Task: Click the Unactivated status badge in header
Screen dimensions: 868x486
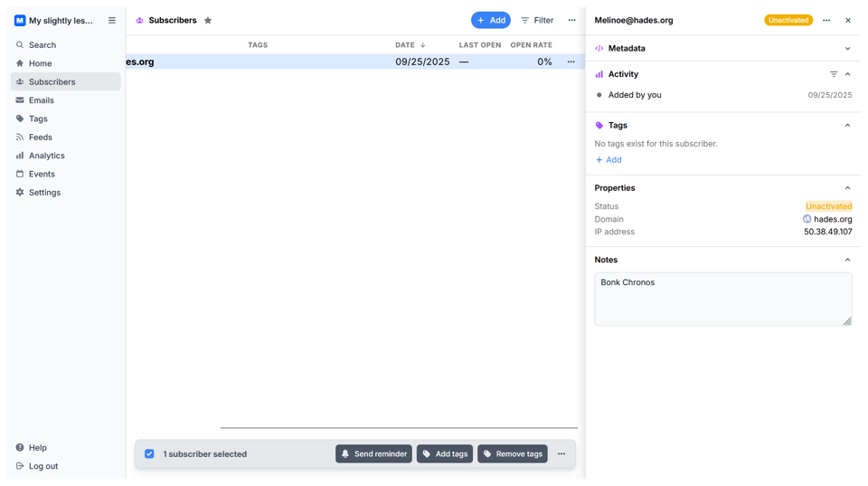Action: click(788, 20)
